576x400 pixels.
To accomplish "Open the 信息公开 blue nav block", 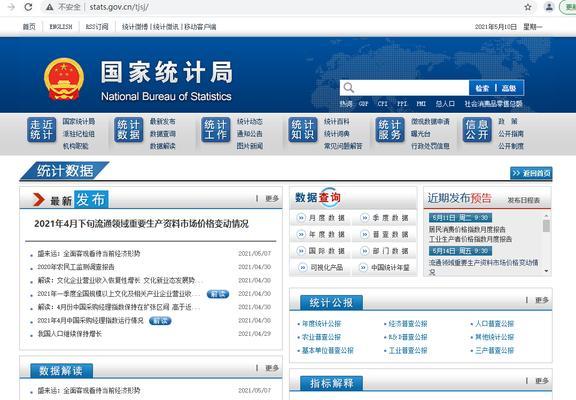I will click(x=477, y=130).
